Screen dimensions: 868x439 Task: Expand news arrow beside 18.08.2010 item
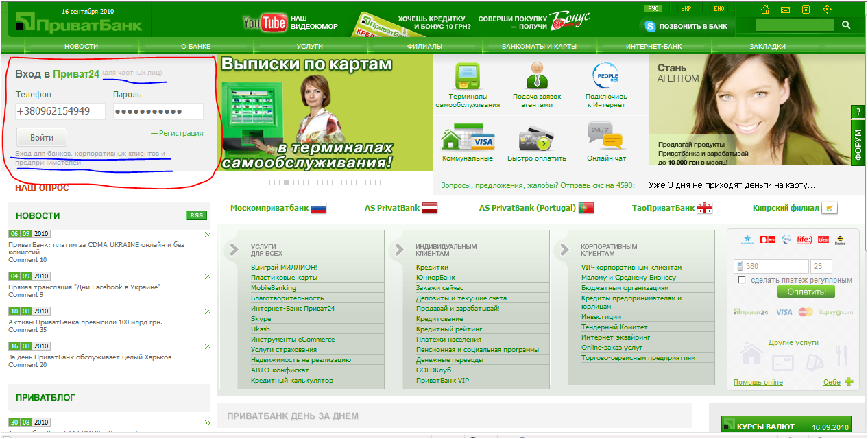click(x=208, y=312)
